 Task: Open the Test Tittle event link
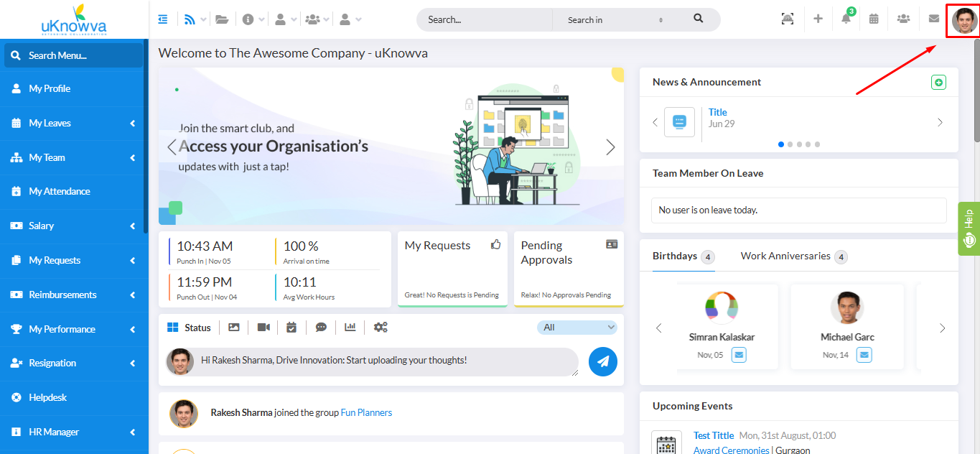pyautogui.click(x=714, y=435)
